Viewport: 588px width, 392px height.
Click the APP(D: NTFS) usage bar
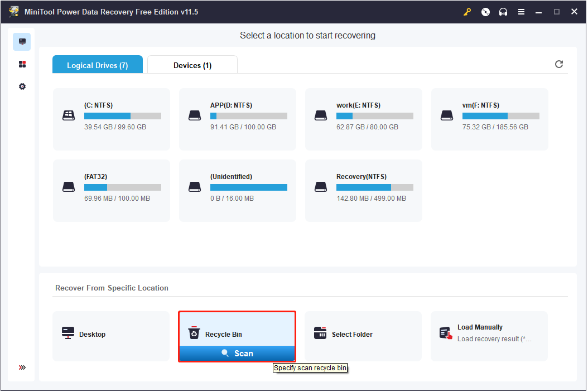(x=249, y=116)
